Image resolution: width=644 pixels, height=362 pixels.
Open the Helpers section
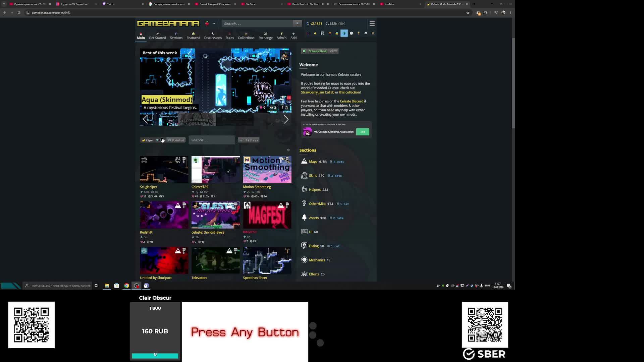click(315, 190)
